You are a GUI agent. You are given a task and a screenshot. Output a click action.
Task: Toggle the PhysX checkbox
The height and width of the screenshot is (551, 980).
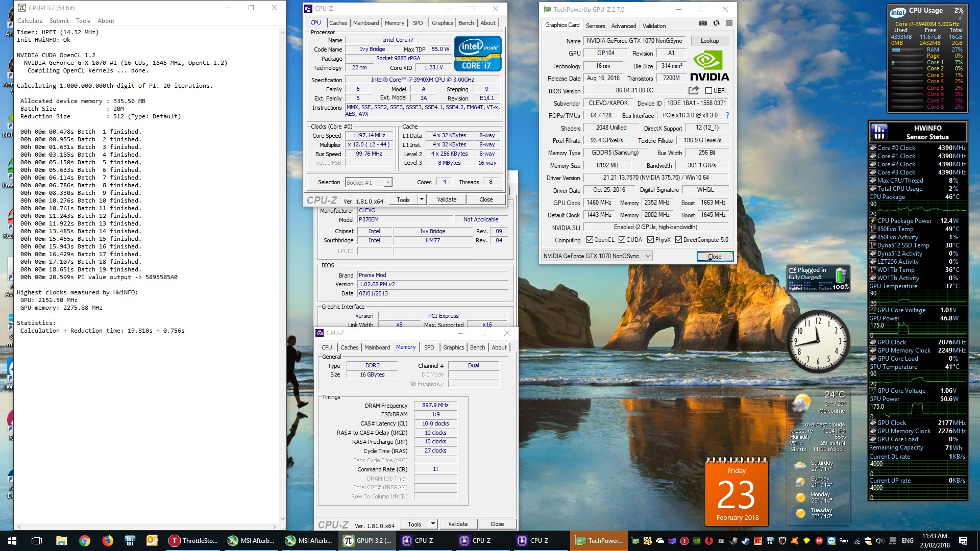[x=650, y=240]
